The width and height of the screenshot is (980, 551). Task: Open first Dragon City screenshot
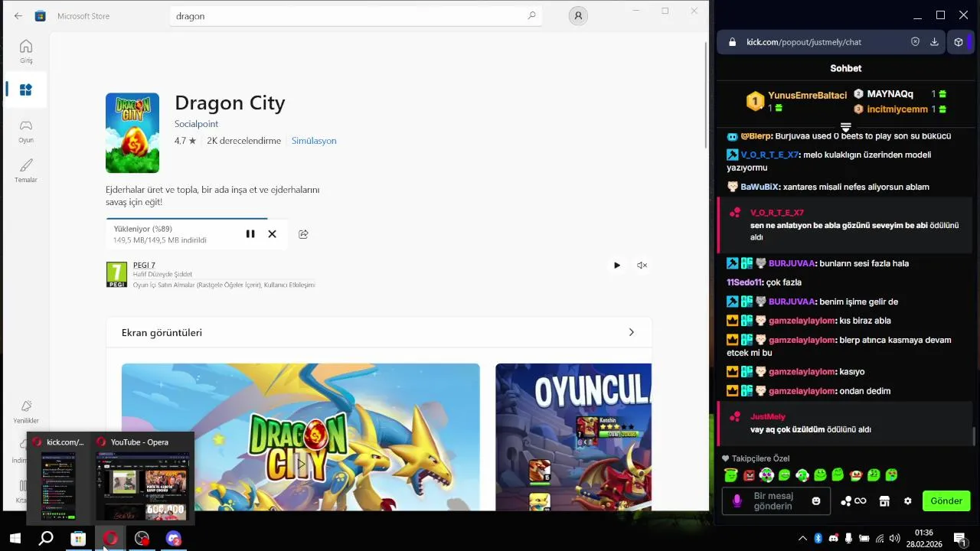301,437
